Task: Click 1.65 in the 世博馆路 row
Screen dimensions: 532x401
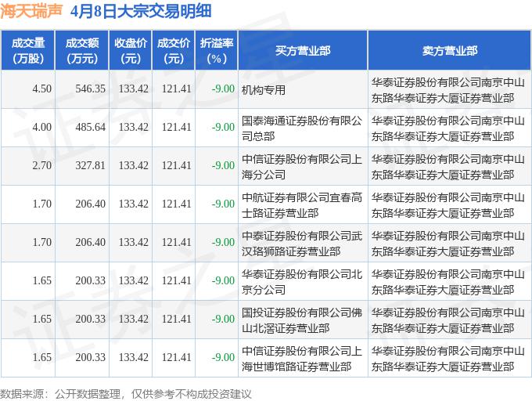Action: coord(42,358)
